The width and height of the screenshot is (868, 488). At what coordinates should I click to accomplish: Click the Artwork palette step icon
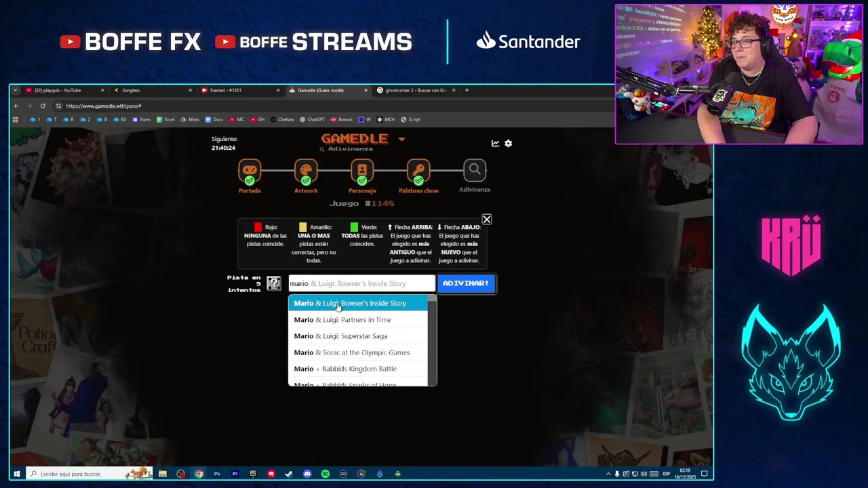tap(306, 170)
